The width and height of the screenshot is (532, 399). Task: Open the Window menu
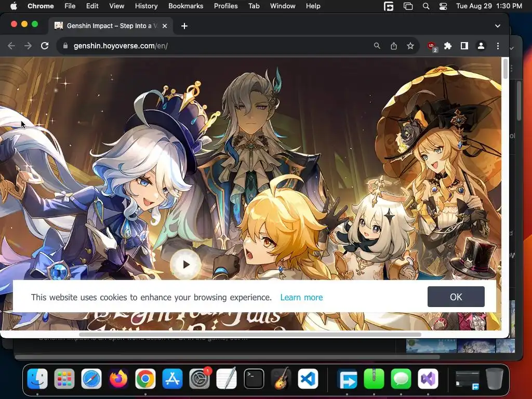283,6
